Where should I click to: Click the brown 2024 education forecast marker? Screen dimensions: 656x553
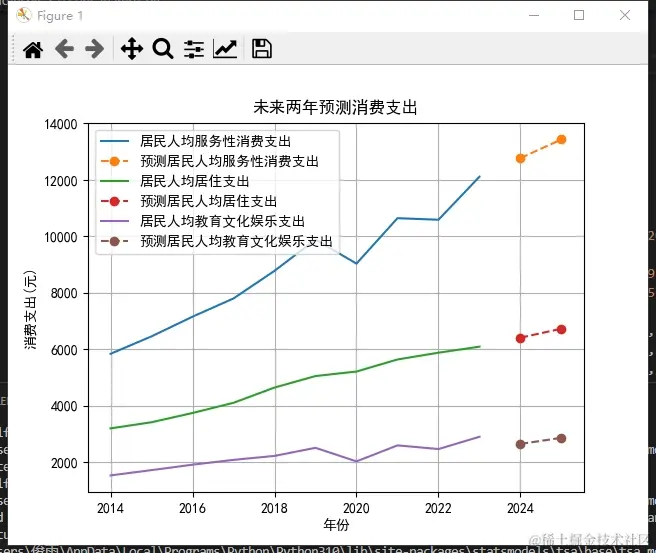pyautogui.click(x=520, y=444)
